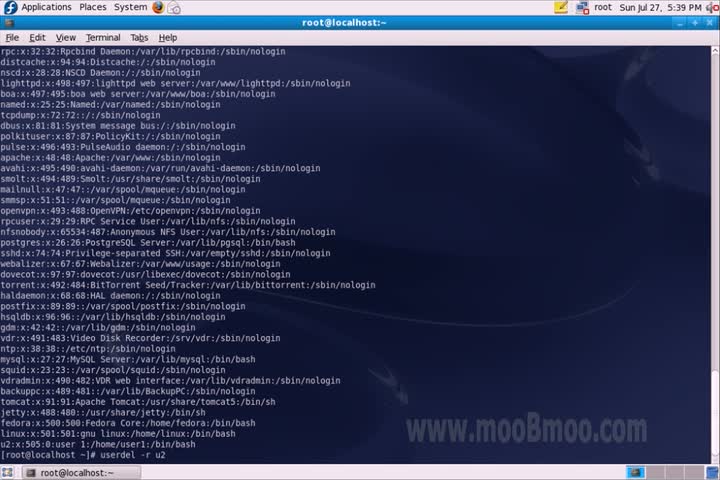Click the trash icon in bottom panel

pyautogui.click(x=712, y=472)
